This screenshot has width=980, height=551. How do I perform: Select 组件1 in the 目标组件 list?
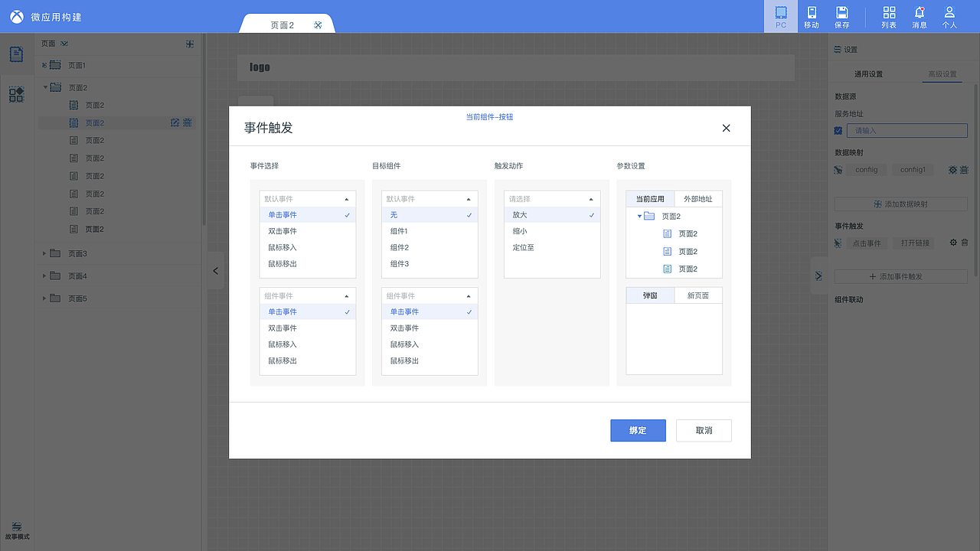tap(399, 230)
